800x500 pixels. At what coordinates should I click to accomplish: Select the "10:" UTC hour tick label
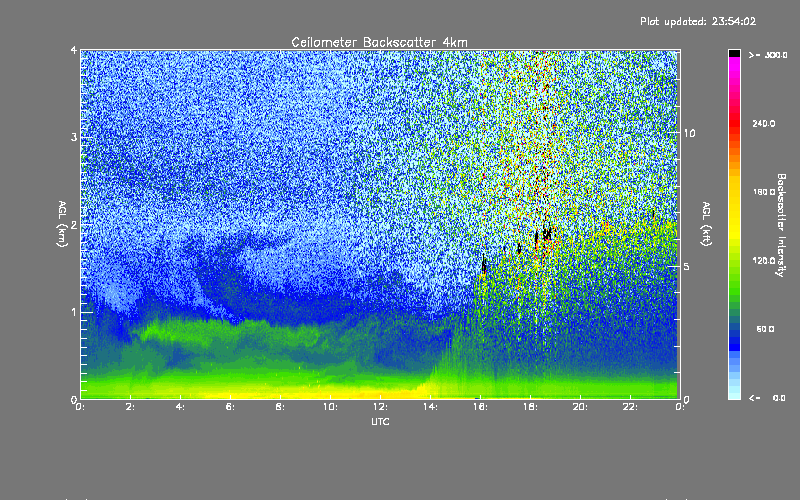coord(330,407)
